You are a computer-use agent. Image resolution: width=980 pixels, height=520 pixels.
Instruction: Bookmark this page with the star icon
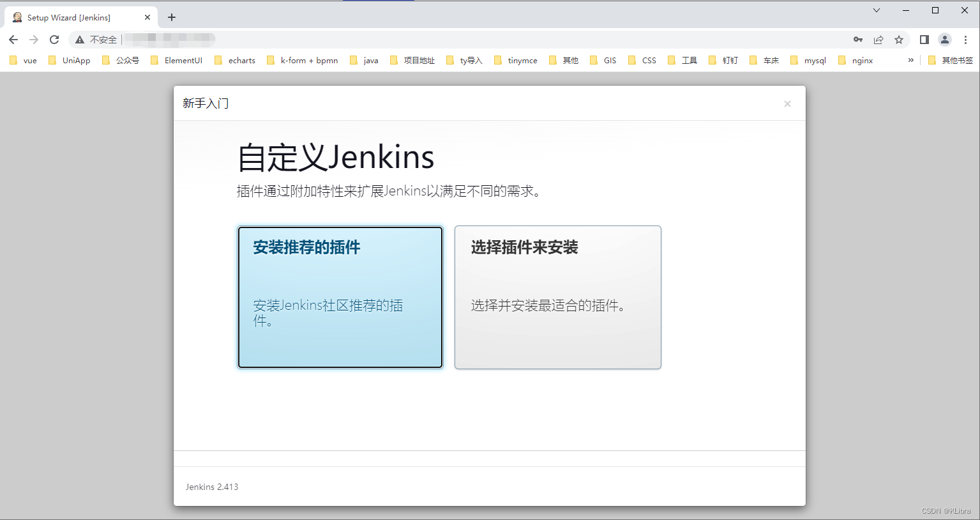tap(899, 40)
